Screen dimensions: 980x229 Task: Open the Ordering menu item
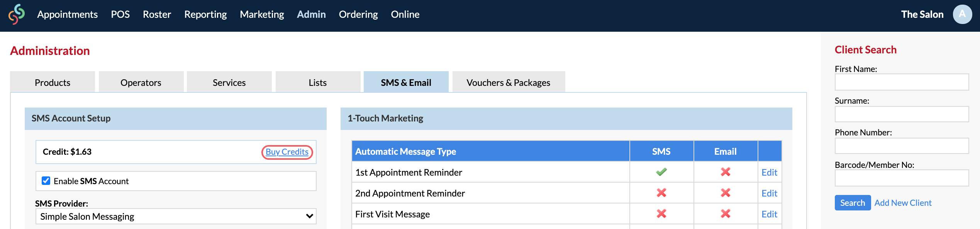(358, 14)
